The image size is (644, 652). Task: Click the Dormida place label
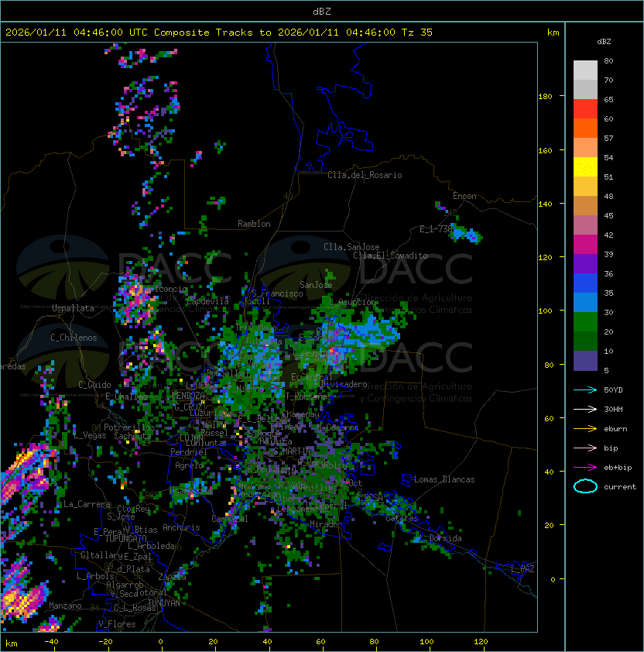445,538
